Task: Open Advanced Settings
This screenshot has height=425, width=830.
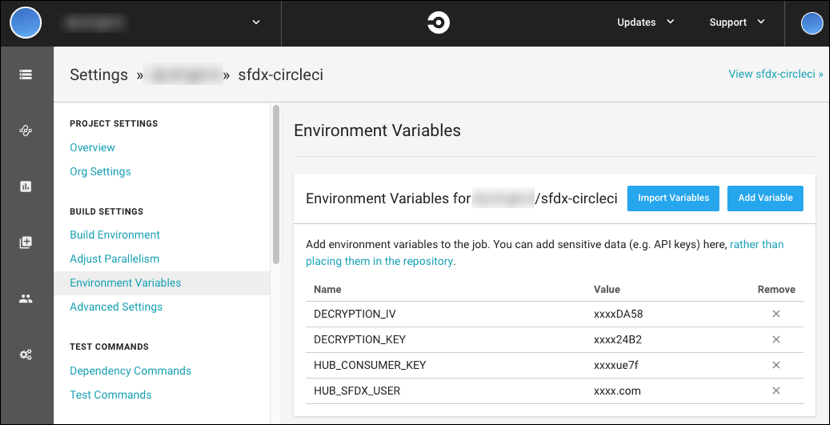Action: coord(116,307)
